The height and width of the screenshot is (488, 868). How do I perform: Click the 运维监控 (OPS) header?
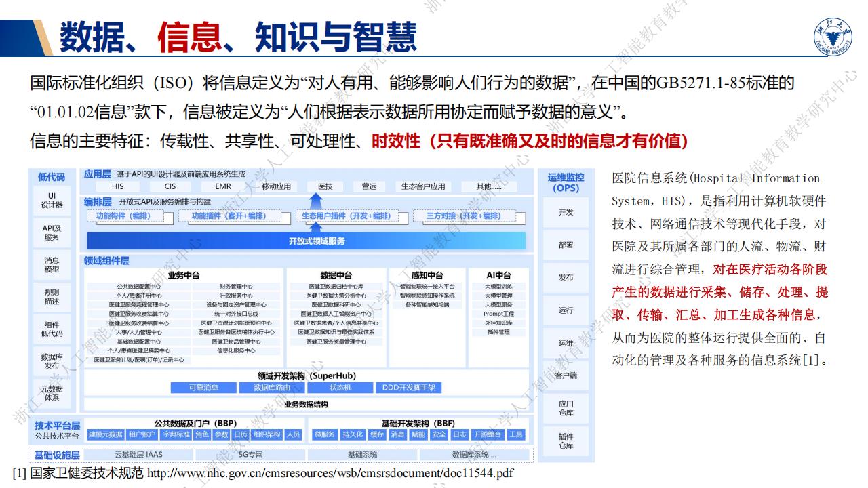566,182
